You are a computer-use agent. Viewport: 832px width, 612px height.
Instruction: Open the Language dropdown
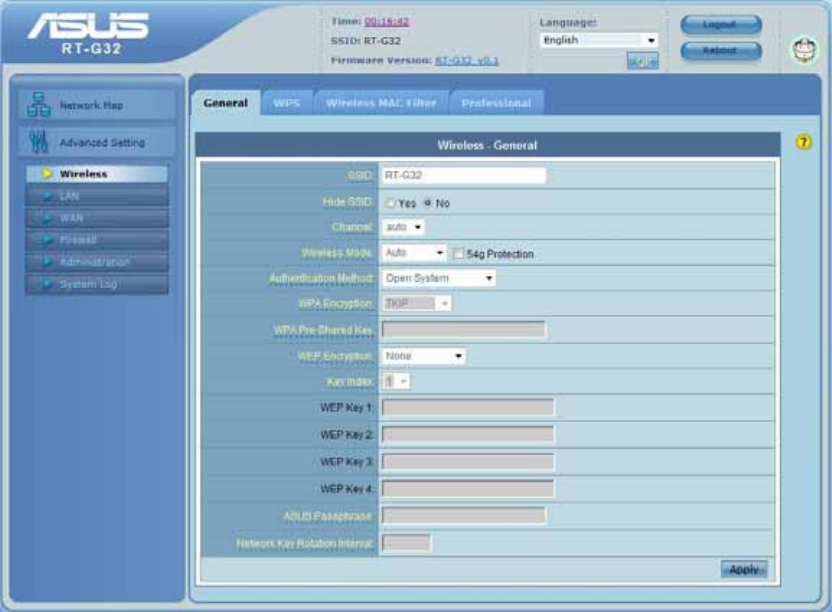[599, 40]
